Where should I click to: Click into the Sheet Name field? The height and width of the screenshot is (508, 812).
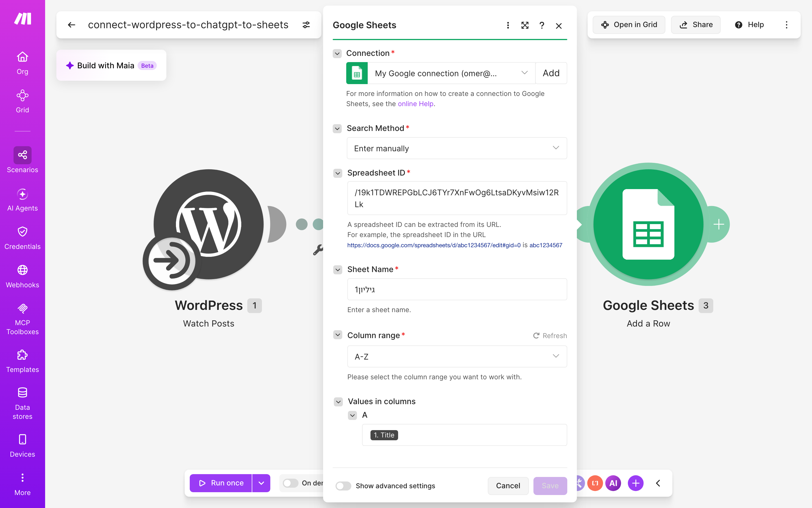tap(457, 289)
